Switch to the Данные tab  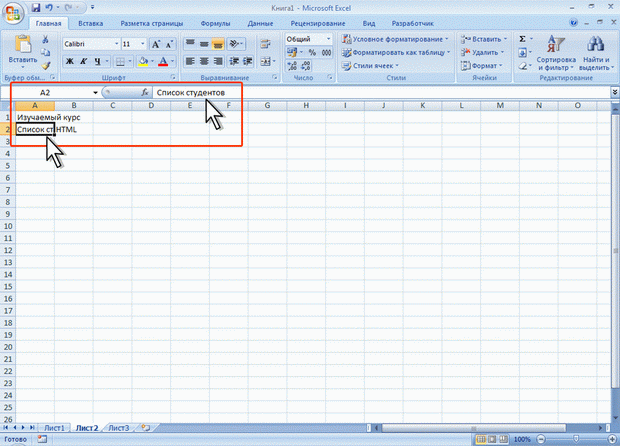pyautogui.click(x=260, y=23)
